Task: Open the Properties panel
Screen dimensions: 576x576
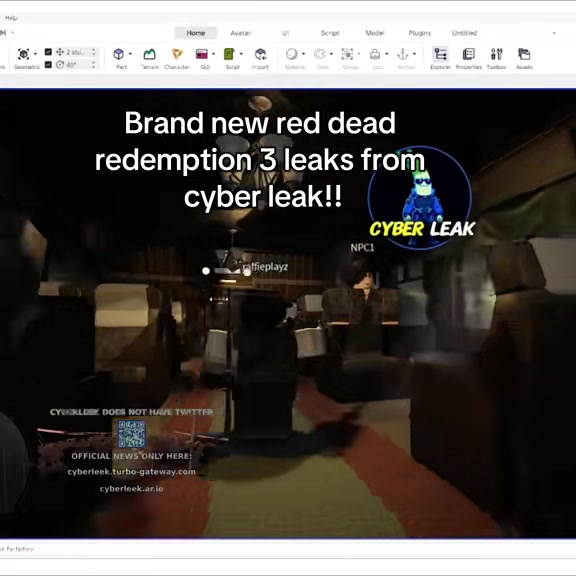Action: coord(468,54)
